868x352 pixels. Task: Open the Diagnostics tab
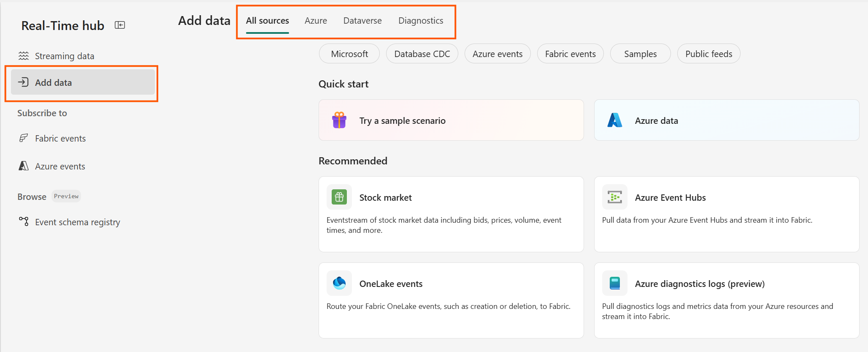[421, 21]
